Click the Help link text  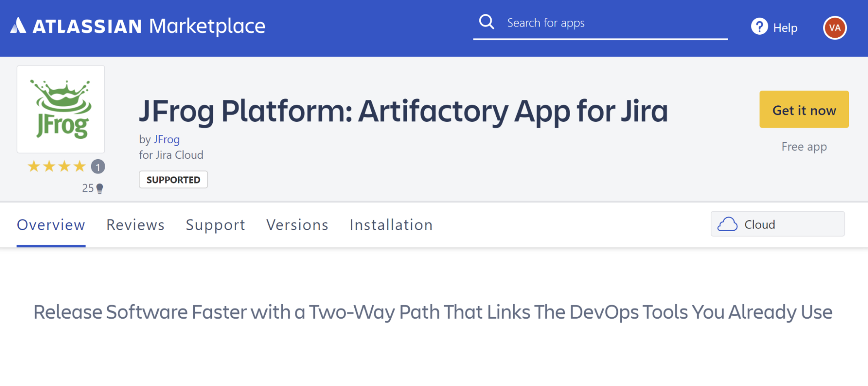pyautogui.click(x=785, y=28)
